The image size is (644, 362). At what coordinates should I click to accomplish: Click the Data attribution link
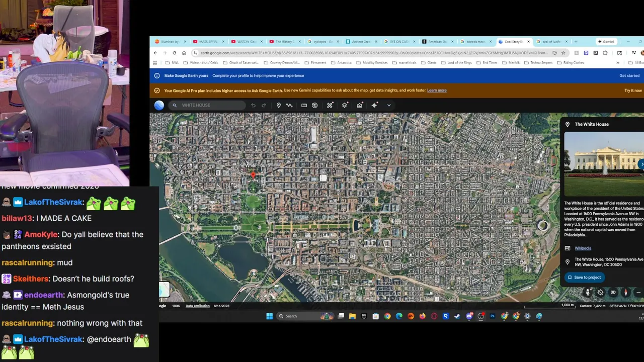[198, 306]
